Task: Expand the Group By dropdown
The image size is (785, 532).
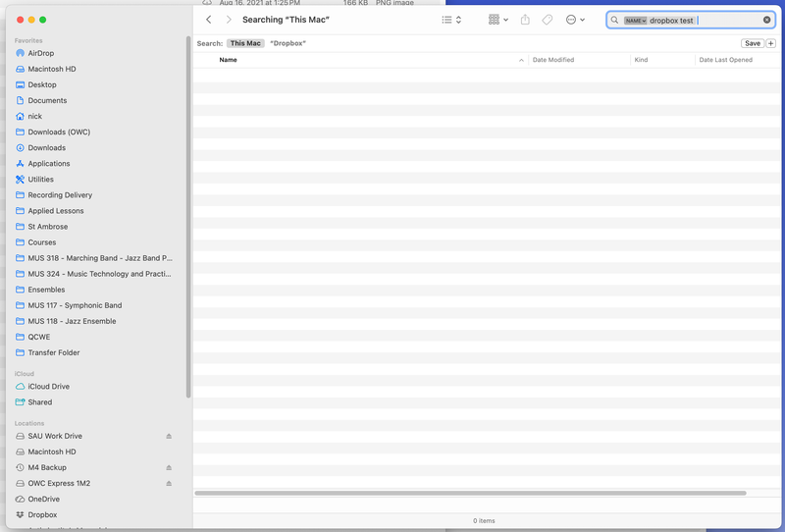Action: pos(498,20)
